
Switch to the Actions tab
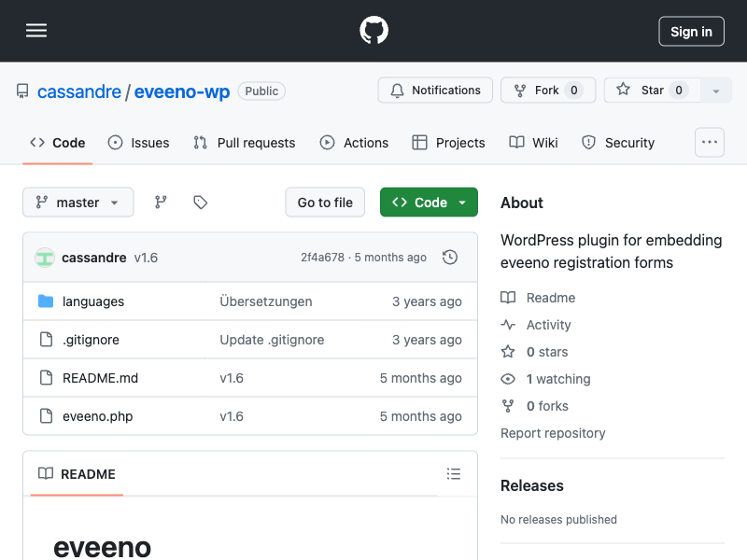pos(354,143)
